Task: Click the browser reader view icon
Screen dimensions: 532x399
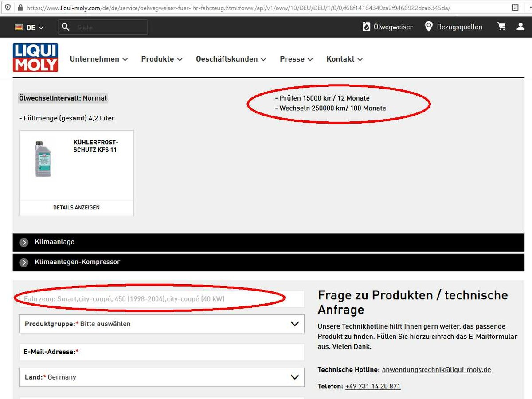Action: pyautogui.click(x=515, y=8)
